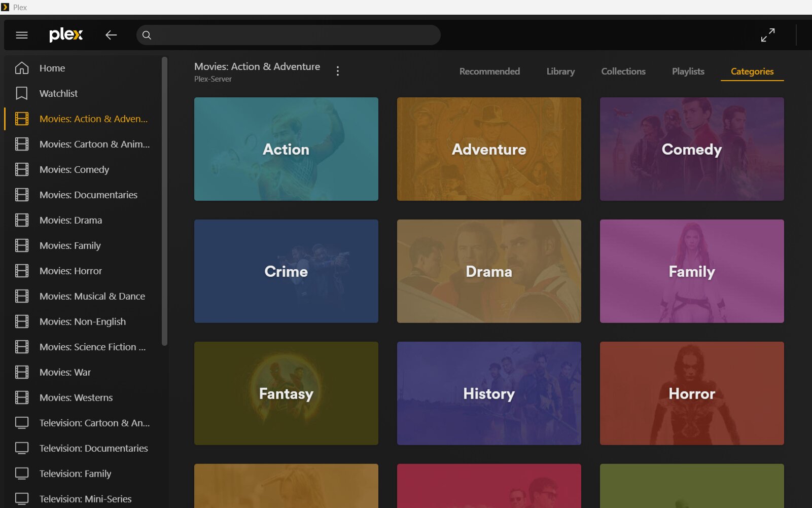Click the sidebar vertical scrollbar
Image resolution: width=812 pixels, height=508 pixels.
click(x=164, y=201)
